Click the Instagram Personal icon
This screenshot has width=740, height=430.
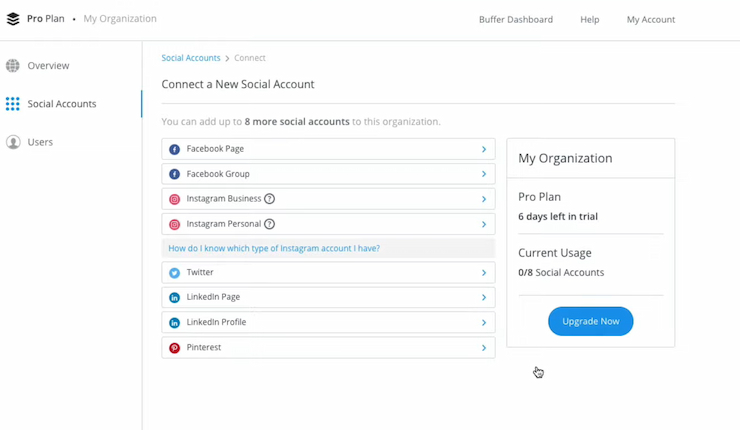pyautogui.click(x=175, y=224)
